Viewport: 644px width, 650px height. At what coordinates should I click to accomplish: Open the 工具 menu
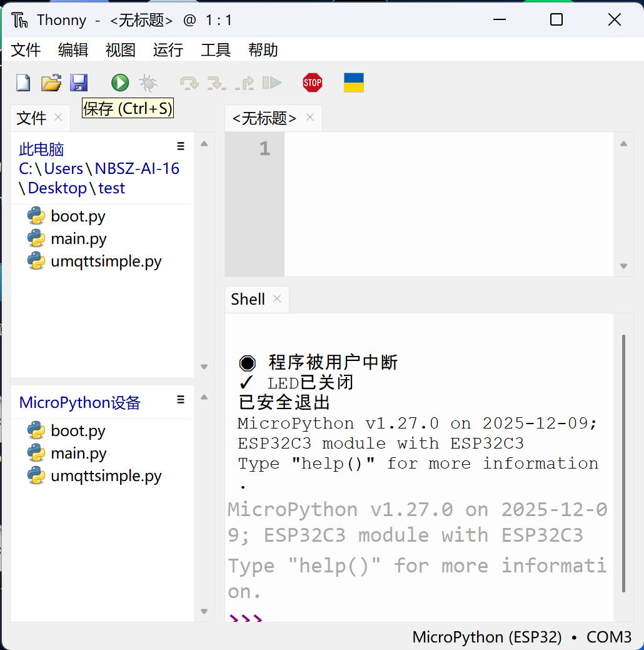[x=215, y=50]
